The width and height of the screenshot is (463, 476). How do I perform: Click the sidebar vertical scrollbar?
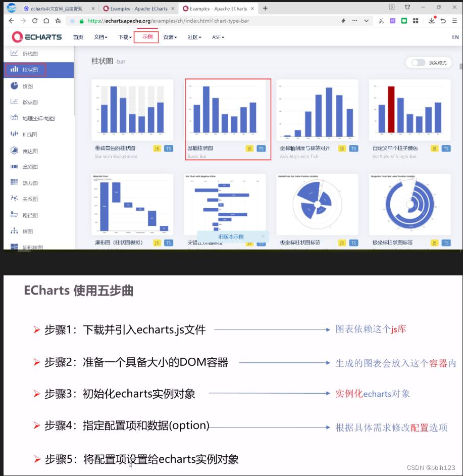74,81
